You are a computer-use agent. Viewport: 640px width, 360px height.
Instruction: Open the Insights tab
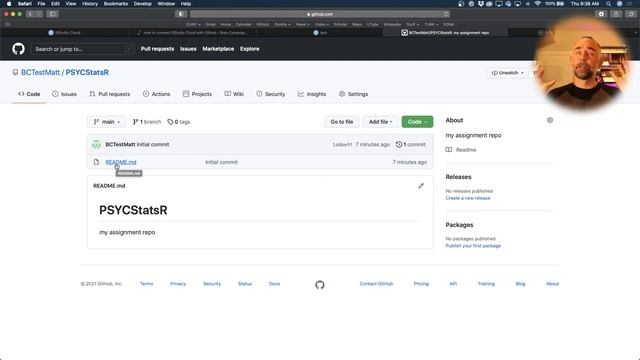tap(312, 94)
